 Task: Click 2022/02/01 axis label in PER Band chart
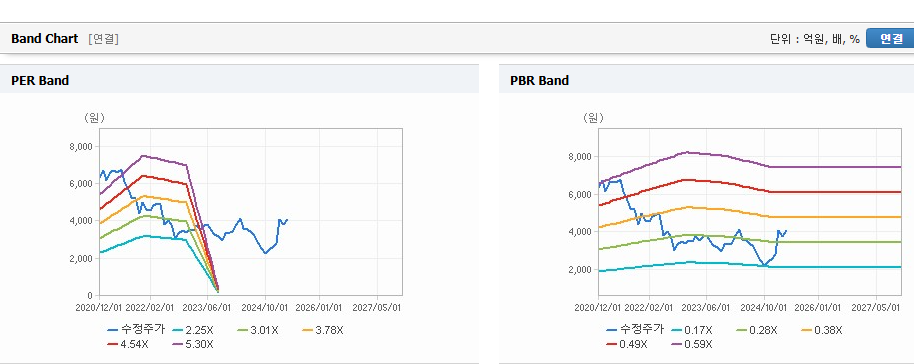(x=150, y=307)
